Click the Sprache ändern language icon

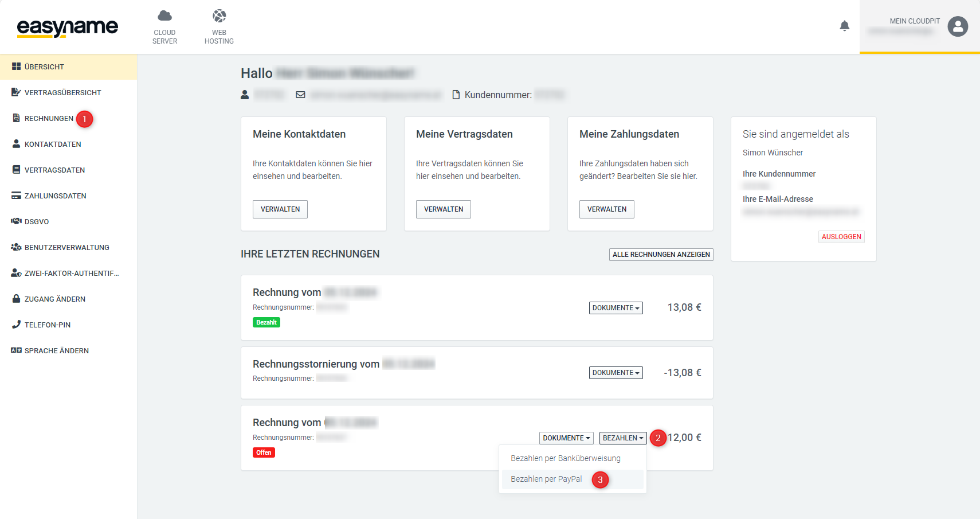tap(16, 350)
